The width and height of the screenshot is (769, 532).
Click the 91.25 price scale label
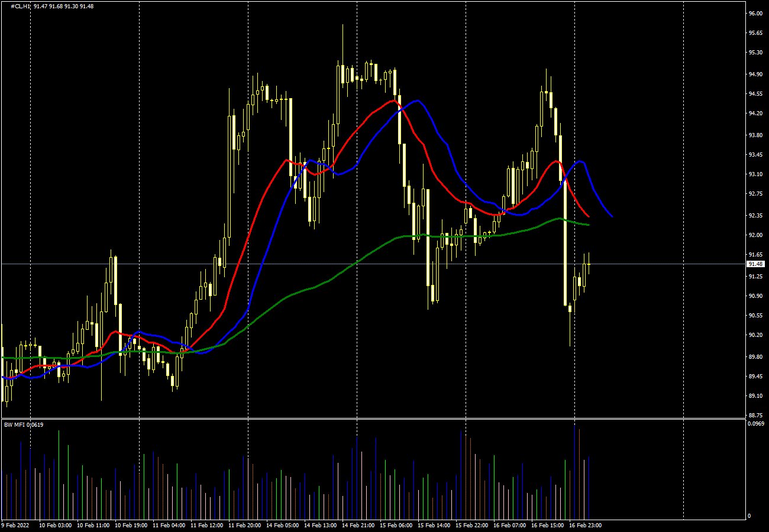755,277
